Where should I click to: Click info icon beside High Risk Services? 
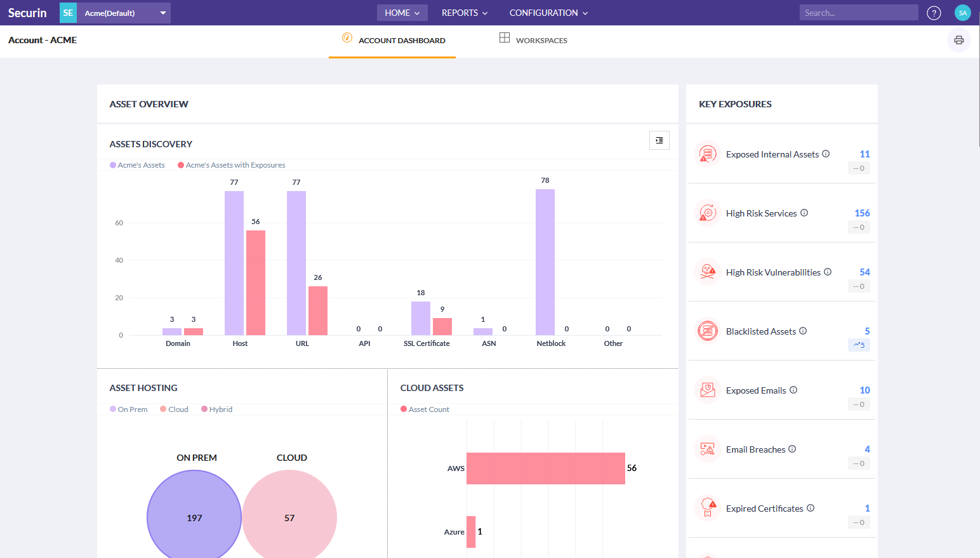(804, 213)
